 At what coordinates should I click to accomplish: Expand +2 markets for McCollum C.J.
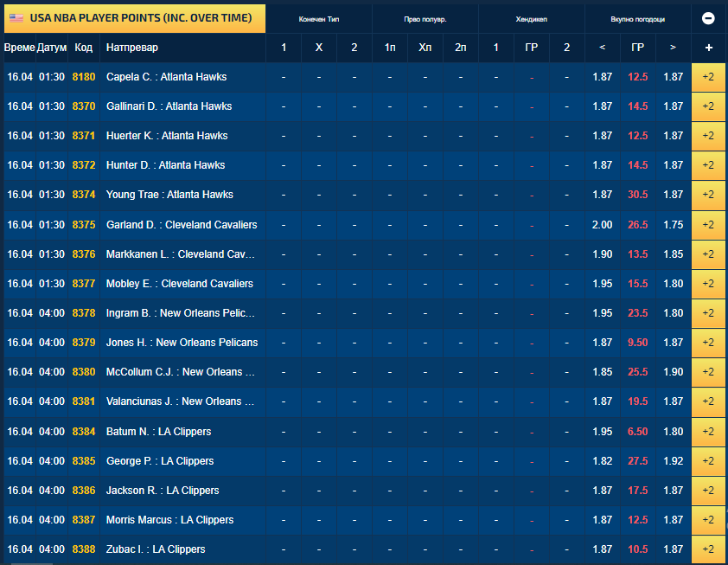[x=708, y=372]
